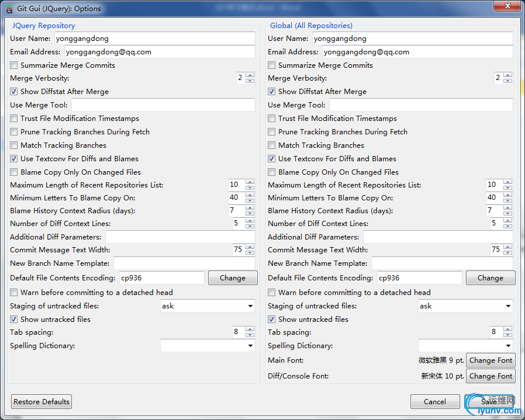This screenshot has width=525, height=420.
Task: Increase Tab spacing in JQuery Repository
Action: [250, 329]
